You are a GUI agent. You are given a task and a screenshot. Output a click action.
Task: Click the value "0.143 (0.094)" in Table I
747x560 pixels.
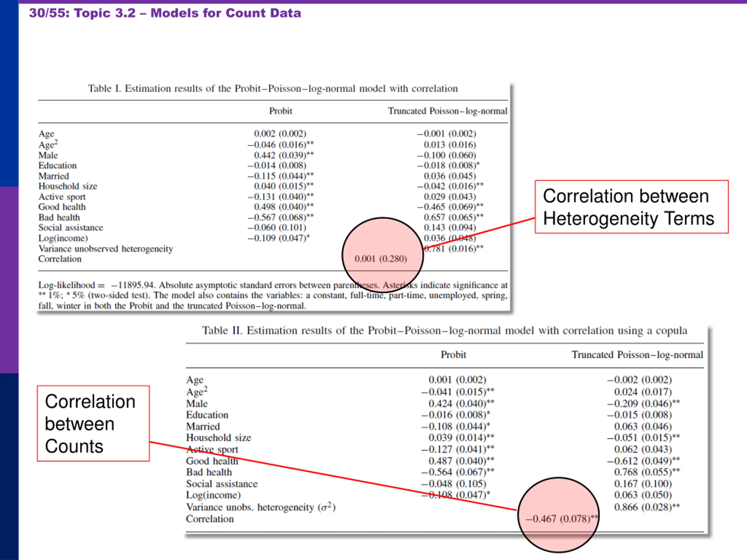pyautogui.click(x=450, y=228)
